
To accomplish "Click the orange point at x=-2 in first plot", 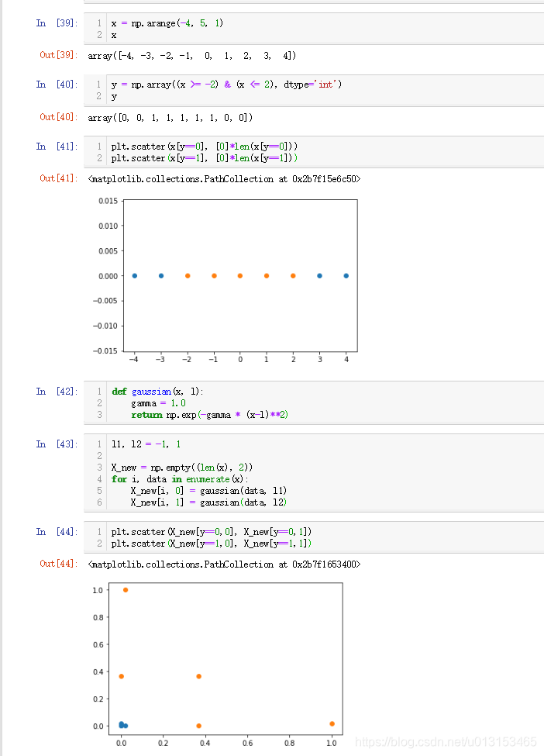I will [188, 276].
